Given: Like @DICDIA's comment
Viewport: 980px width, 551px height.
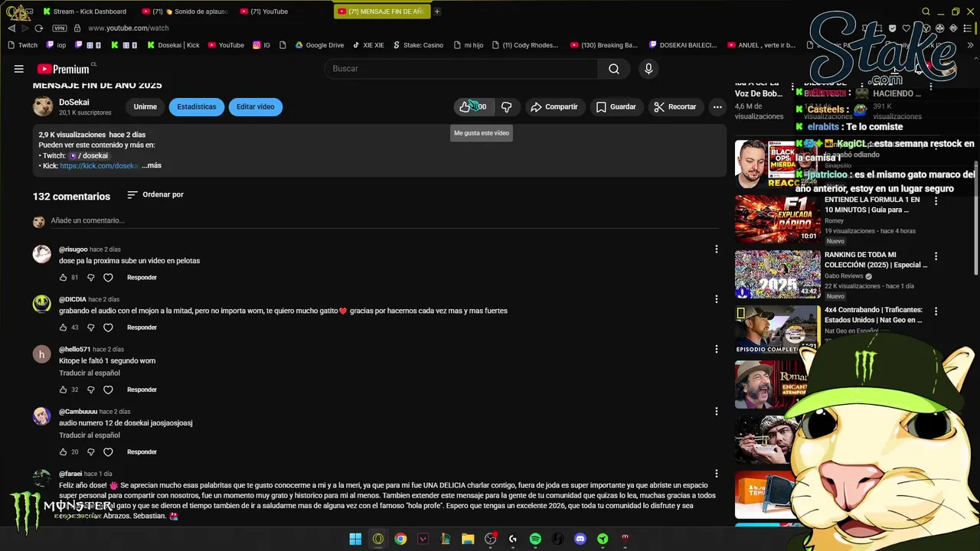Looking at the screenshot, I should click(x=64, y=328).
